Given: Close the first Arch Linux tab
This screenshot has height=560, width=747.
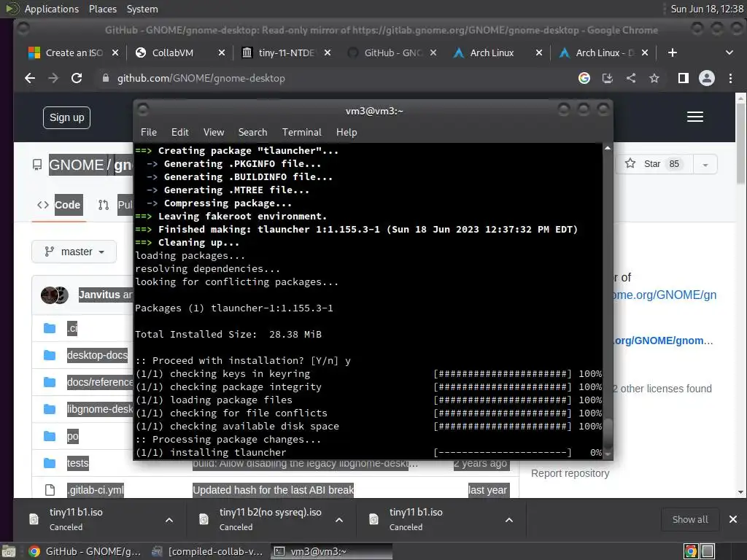Looking at the screenshot, I should (539, 52).
